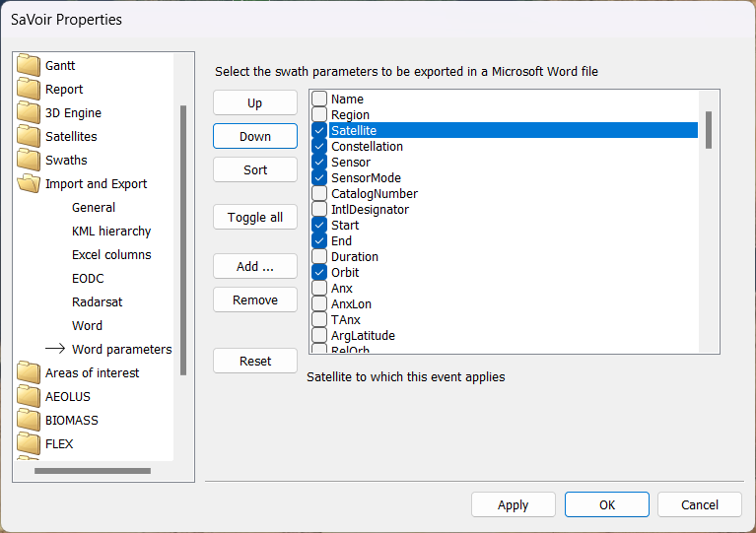Image resolution: width=756 pixels, height=533 pixels.
Task: Open the BIOMASS folder icon
Action: [29, 421]
